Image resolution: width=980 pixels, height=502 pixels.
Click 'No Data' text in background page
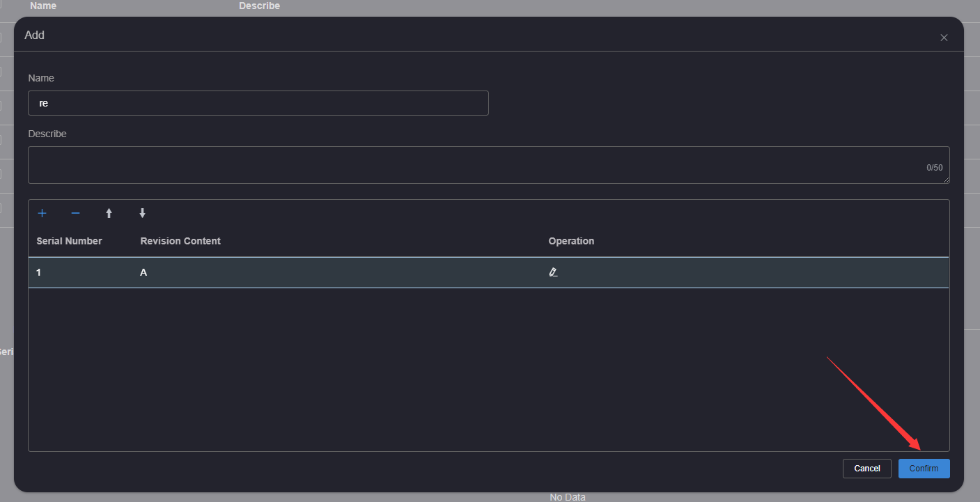click(x=567, y=497)
